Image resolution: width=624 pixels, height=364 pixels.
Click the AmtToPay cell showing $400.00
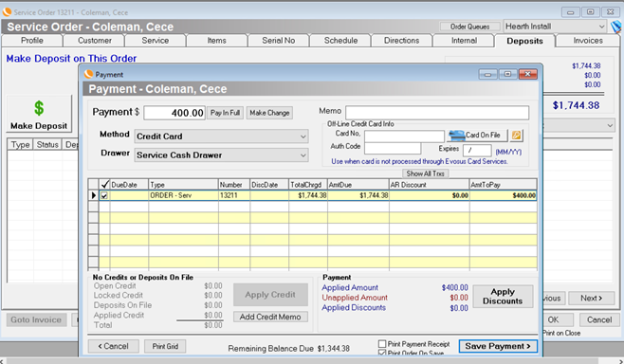(x=503, y=195)
